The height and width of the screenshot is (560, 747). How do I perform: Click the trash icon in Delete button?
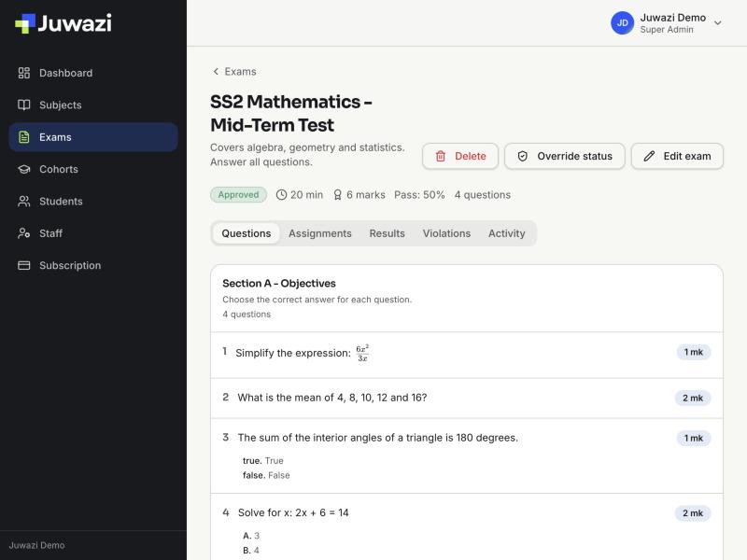[x=441, y=156]
